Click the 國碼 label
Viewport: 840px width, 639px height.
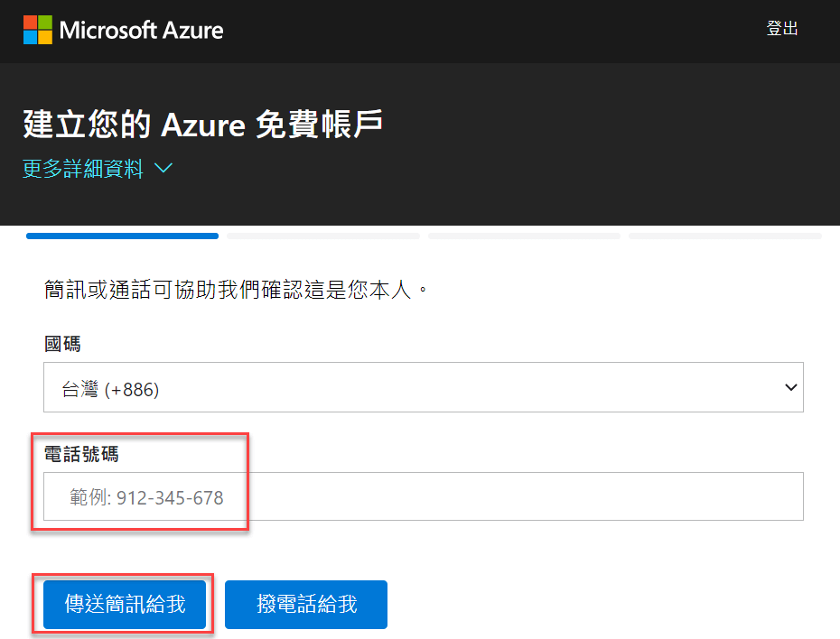[x=62, y=344]
